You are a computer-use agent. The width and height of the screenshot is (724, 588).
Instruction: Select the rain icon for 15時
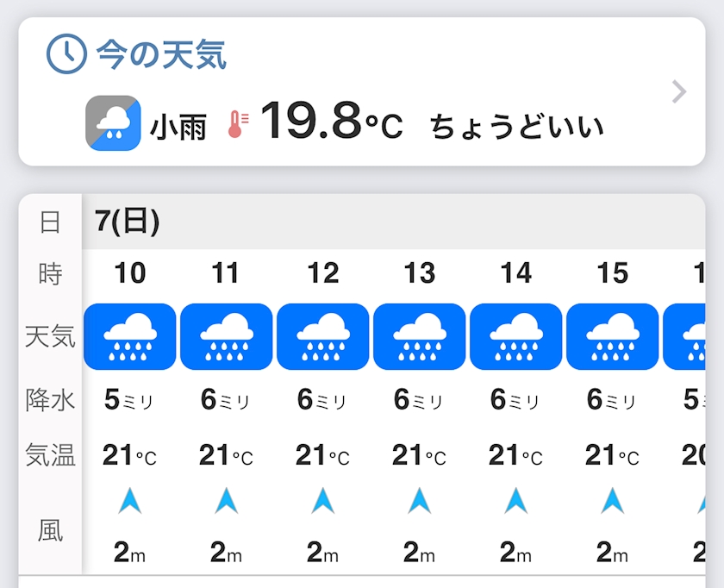click(613, 336)
